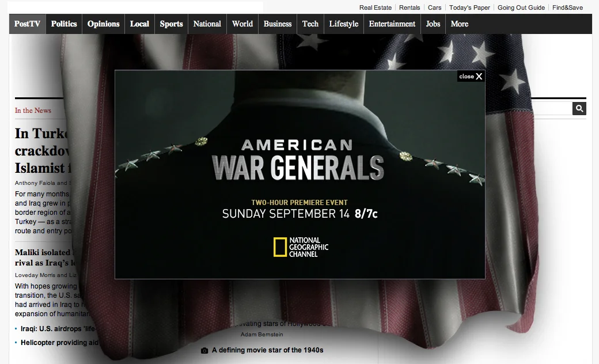Close the American War Generals ad overlay
The width and height of the screenshot is (599, 364).
(471, 77)
